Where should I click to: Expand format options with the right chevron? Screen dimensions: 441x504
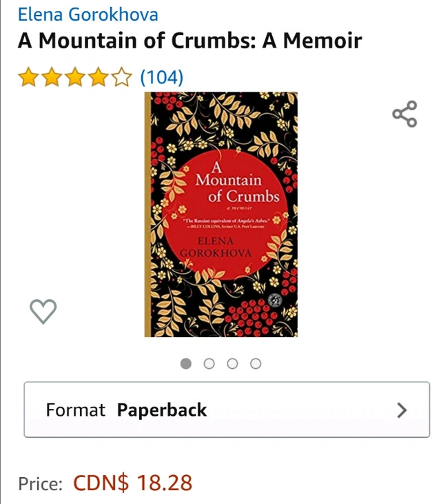402,410
